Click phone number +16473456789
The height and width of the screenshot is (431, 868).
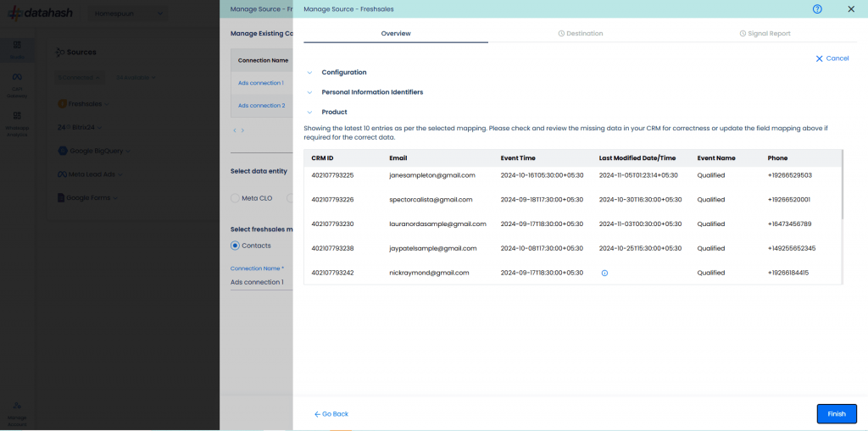coord(789,224)
